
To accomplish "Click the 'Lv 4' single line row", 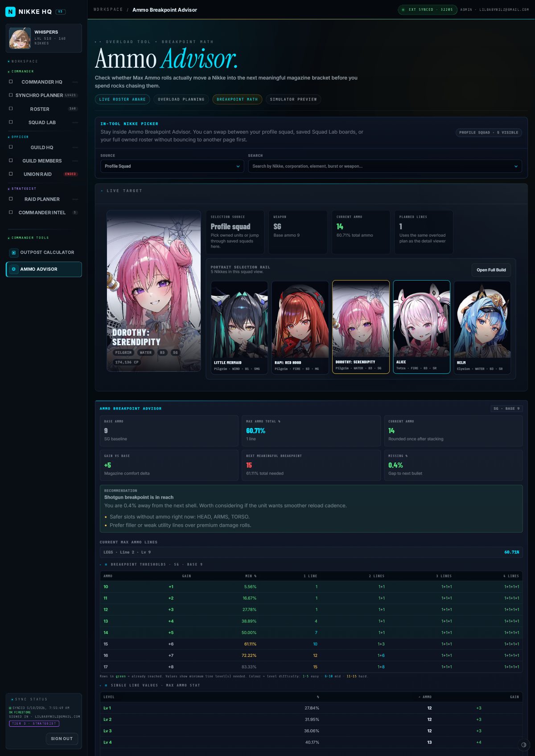I will click(311, 742).
